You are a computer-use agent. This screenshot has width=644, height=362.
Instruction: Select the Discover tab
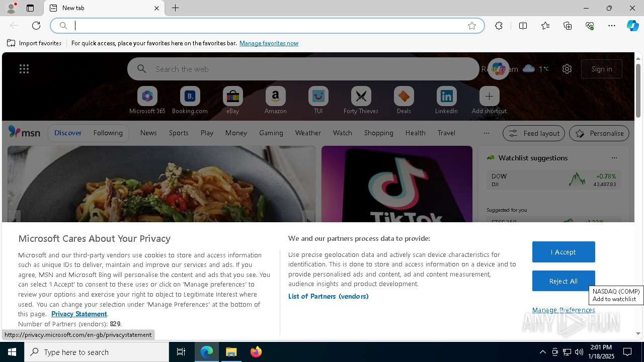pos(68,133)
